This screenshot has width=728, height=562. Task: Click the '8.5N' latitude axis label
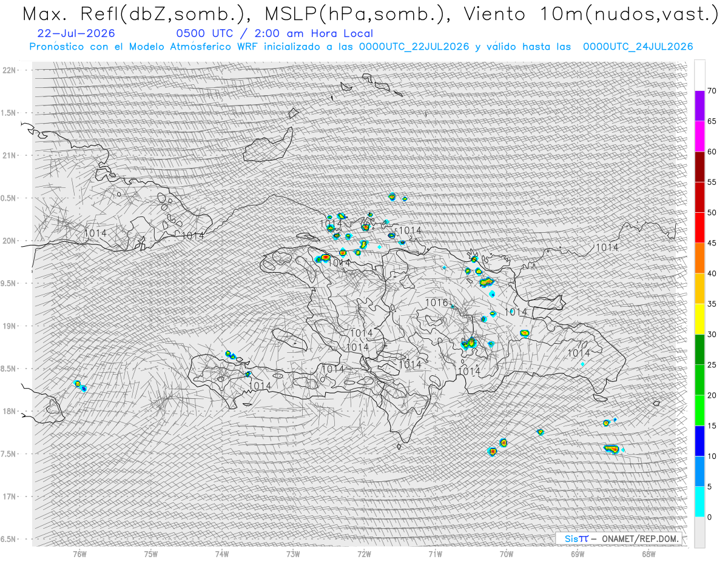tap(8, 369)
